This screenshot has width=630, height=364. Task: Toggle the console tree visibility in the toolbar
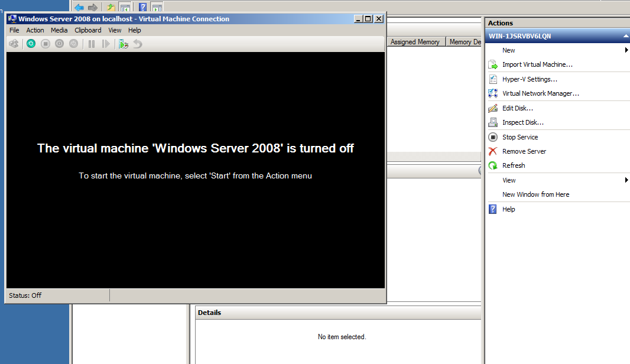tap(125, 7)
